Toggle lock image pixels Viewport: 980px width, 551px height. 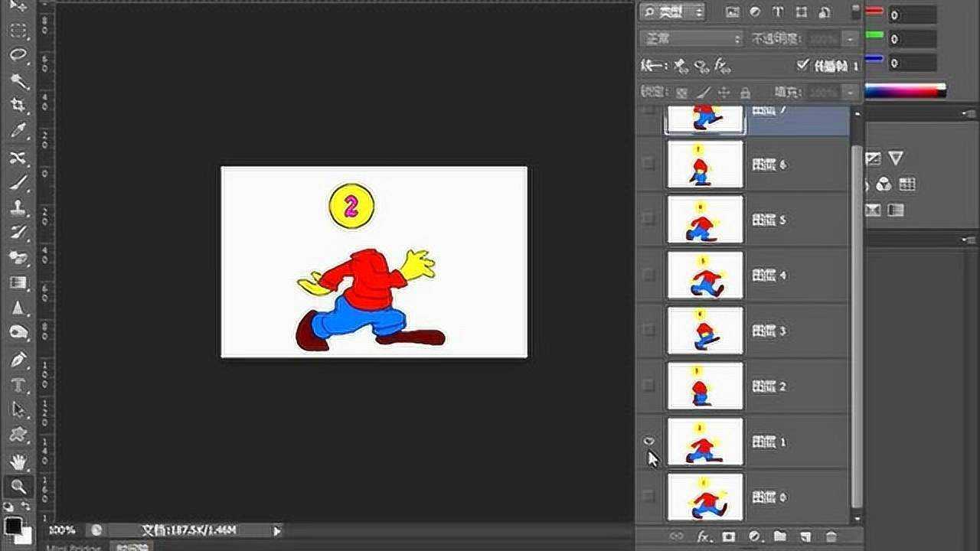(703, 93)
